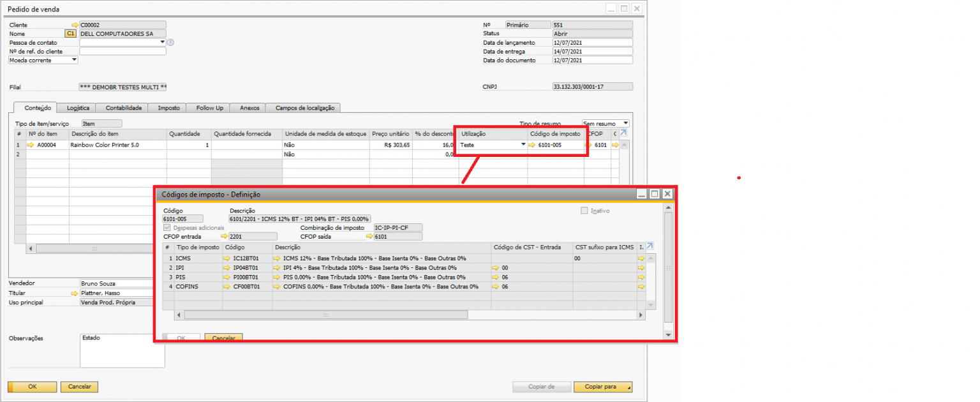Switch to the Logística tab
The height and width of the screenshot is (402, 980).
coord(78,108)
